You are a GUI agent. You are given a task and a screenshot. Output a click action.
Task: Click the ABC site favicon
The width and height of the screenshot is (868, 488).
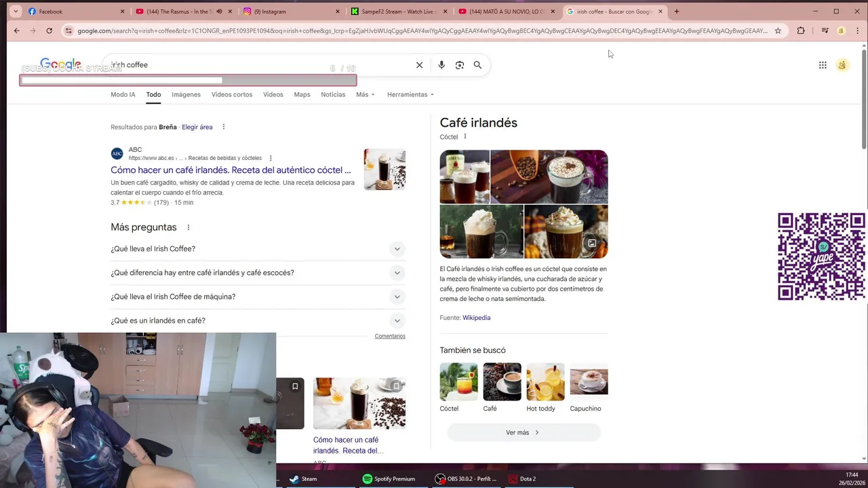[x=117, y=154]
